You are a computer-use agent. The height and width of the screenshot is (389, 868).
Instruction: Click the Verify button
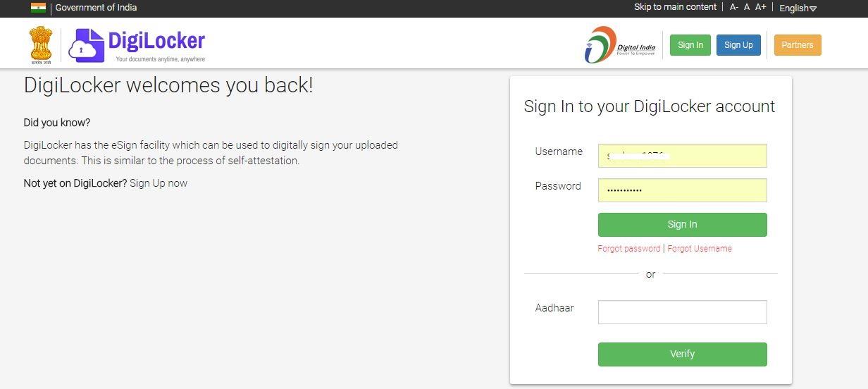click(682, 354)
